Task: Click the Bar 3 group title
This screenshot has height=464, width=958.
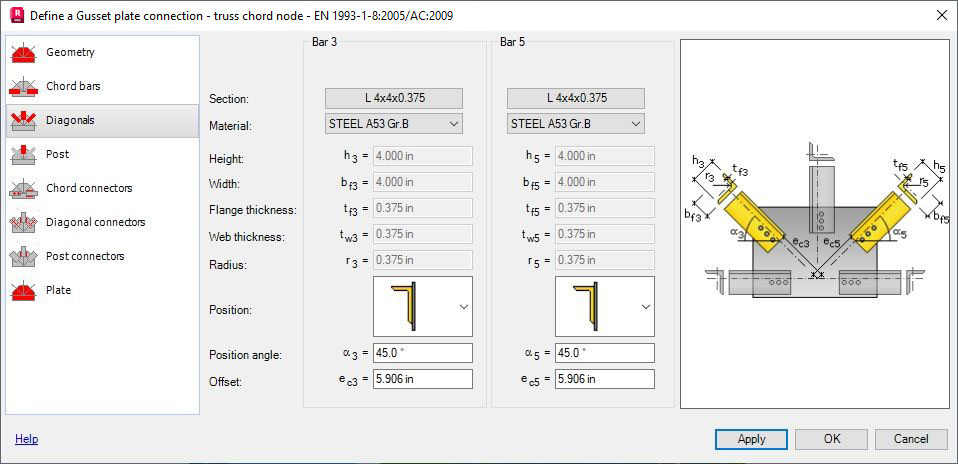Action: pos(324,42)
